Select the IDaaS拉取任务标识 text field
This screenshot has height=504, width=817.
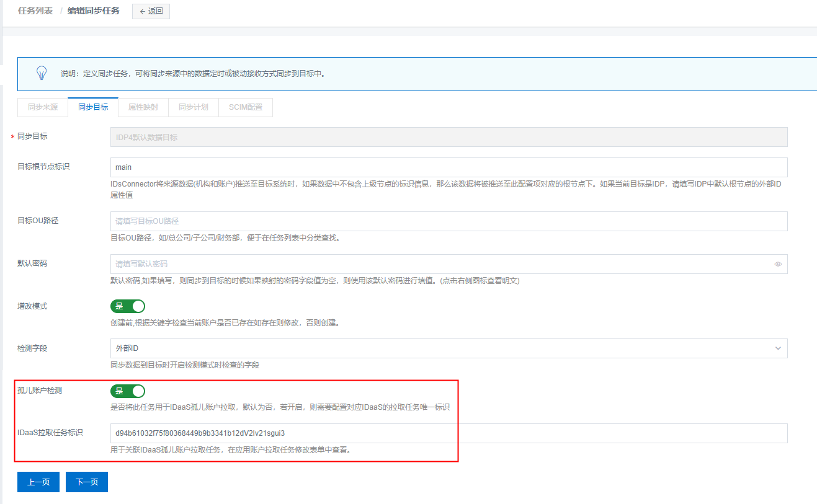tap(447, 433)
